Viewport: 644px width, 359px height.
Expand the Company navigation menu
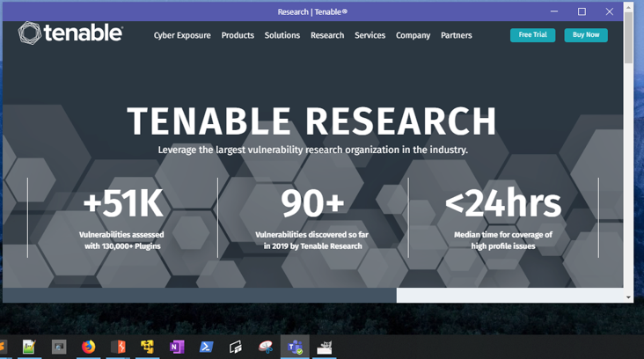click(413, 35)
